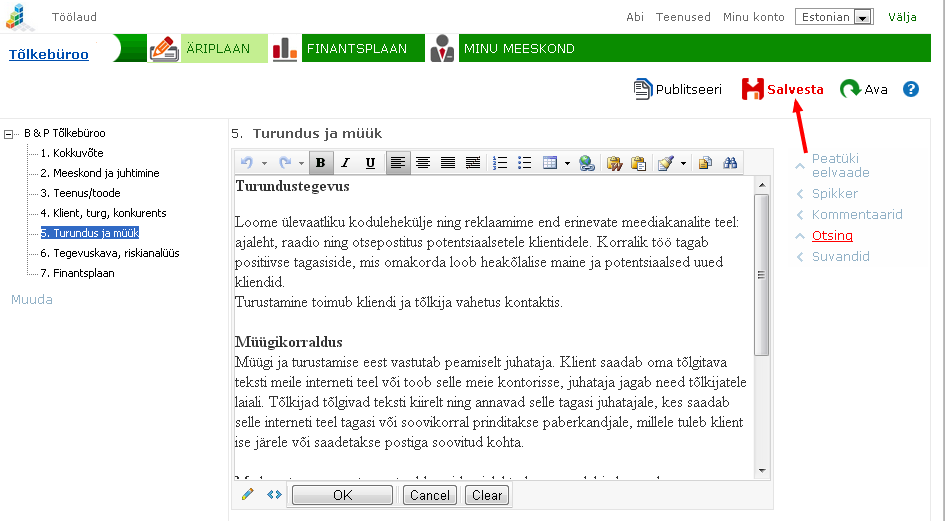The height and width of the screenshot is (521, 945).
Task: Select 7. Finantsplaan in the tree
Action: pos(77,273)
